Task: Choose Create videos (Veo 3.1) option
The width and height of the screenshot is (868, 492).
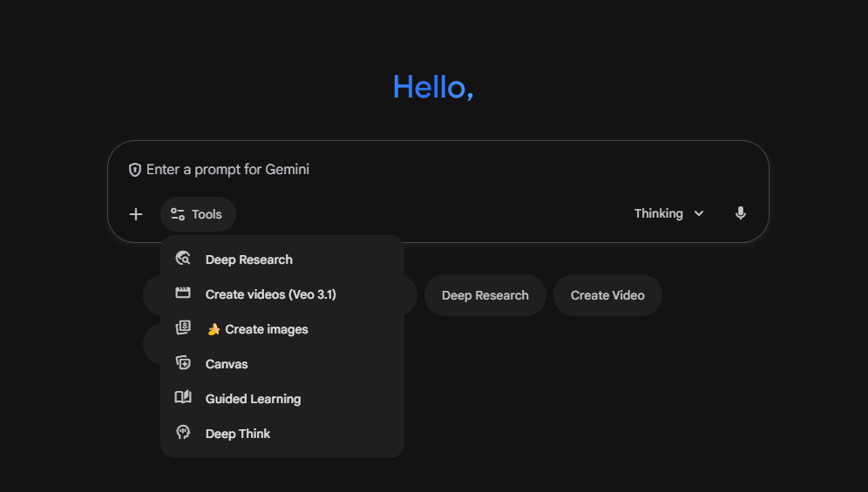Action: [282, 294]
